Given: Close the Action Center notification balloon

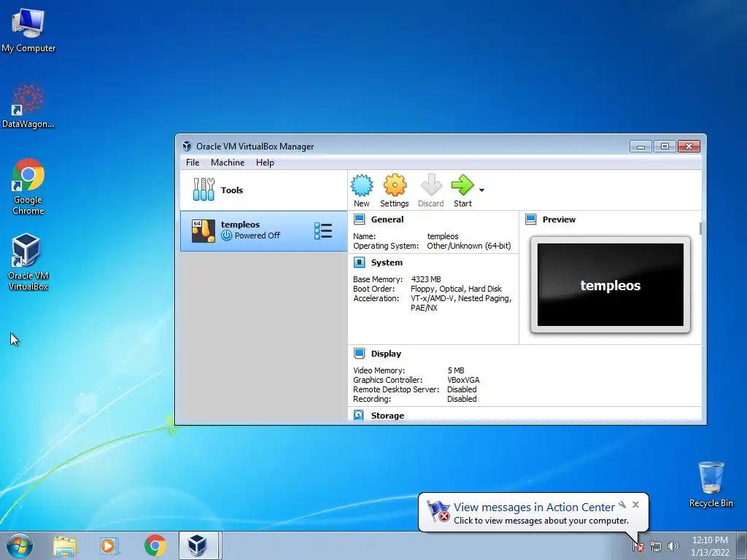Looking at the screenshot, I should pos(635,505).
